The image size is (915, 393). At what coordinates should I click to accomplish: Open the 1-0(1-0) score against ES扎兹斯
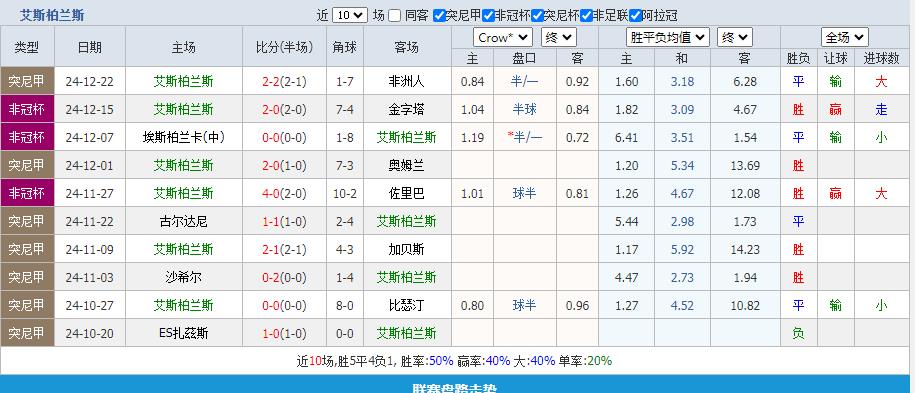(285, 333)
